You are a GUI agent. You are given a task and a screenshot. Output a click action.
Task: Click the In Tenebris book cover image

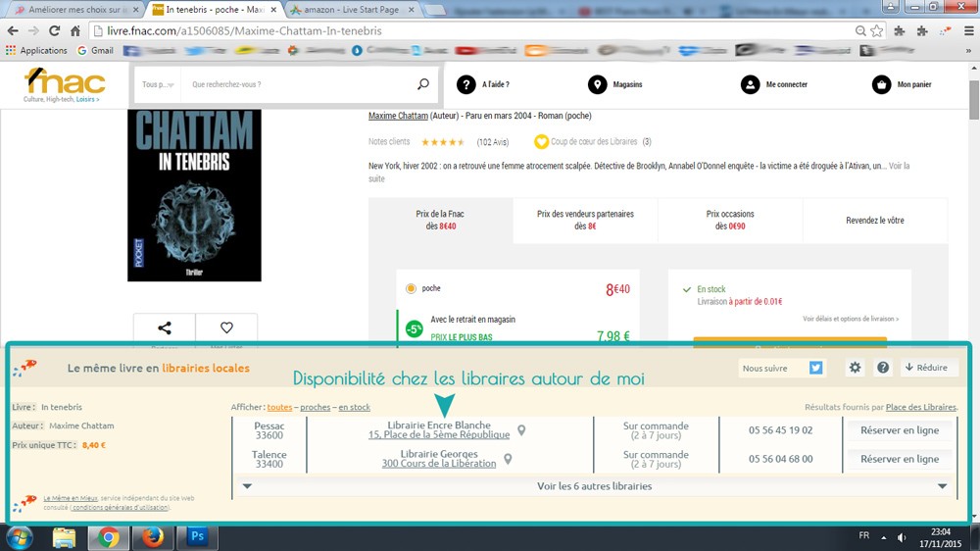[x=194, y=195]
